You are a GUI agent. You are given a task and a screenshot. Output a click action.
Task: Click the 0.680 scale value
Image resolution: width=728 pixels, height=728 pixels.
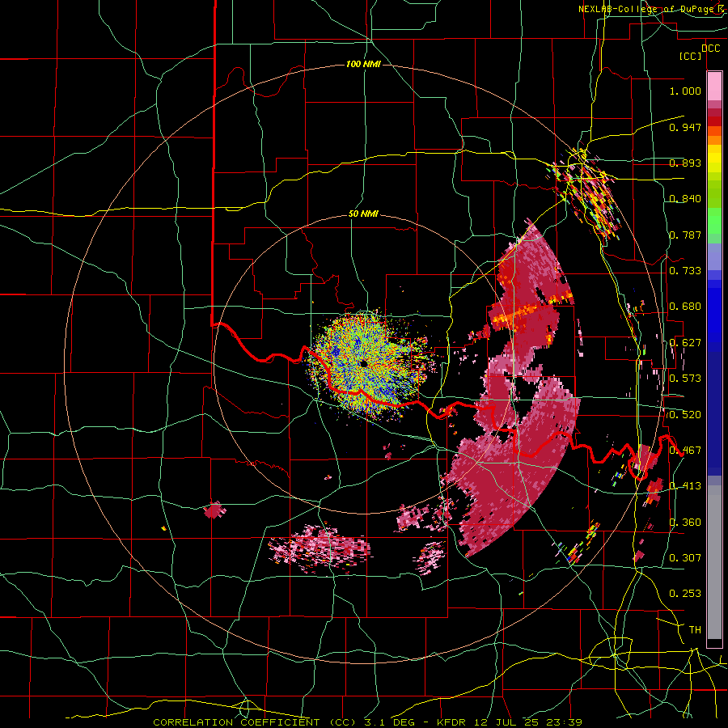685,306
